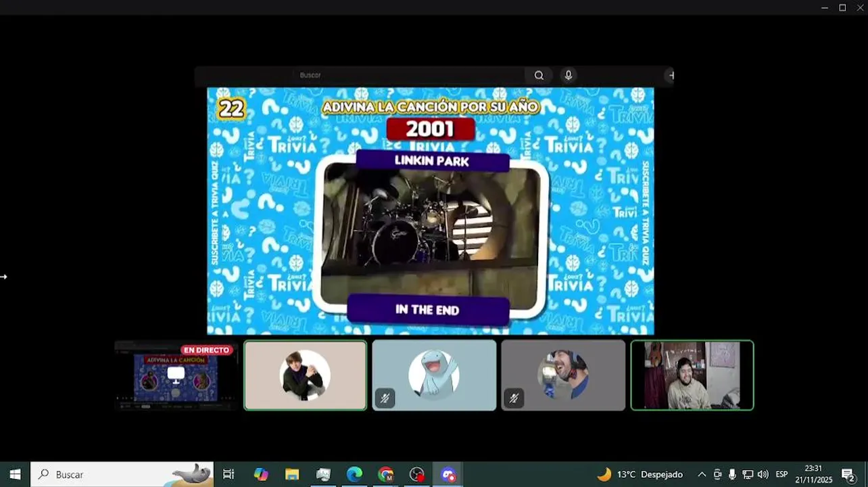
Task: Expand the hidden system tray icons chevron
Action: click(702, 474)
